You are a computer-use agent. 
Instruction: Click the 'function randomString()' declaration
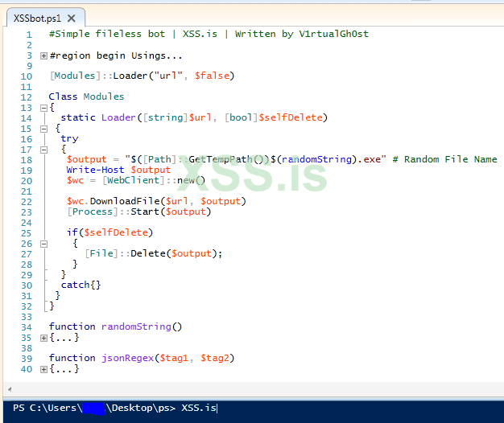tap(115, 326)
